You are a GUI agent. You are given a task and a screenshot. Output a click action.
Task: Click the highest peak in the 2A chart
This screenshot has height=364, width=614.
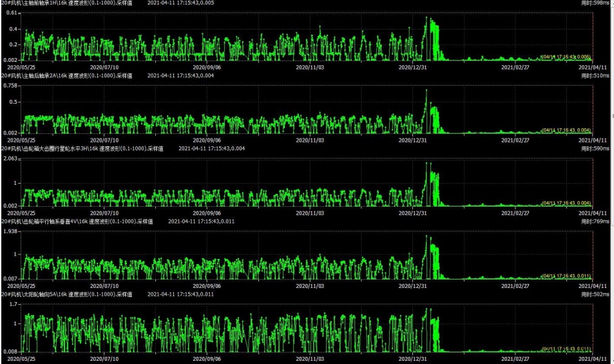(x=427, y=90)
